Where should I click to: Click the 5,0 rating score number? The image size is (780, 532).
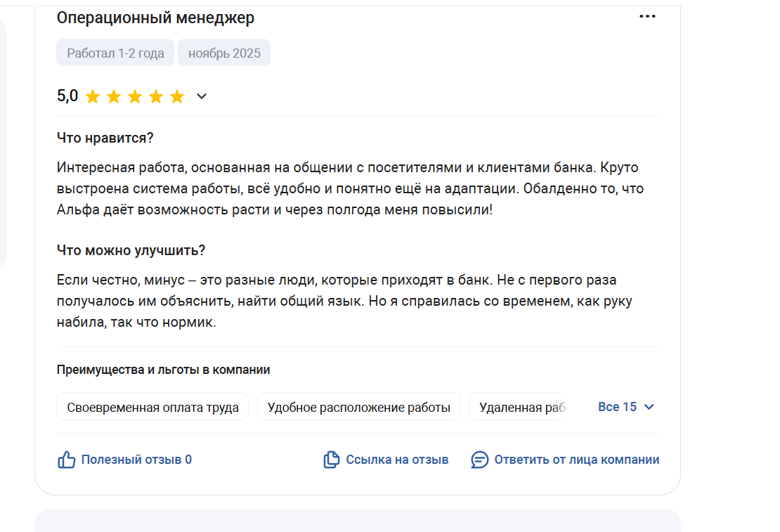coord(67,96)
